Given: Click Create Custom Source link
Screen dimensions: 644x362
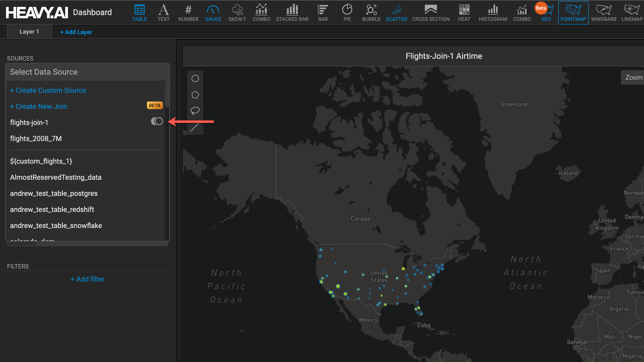Looking at the screenshot, I should [48, 90].
